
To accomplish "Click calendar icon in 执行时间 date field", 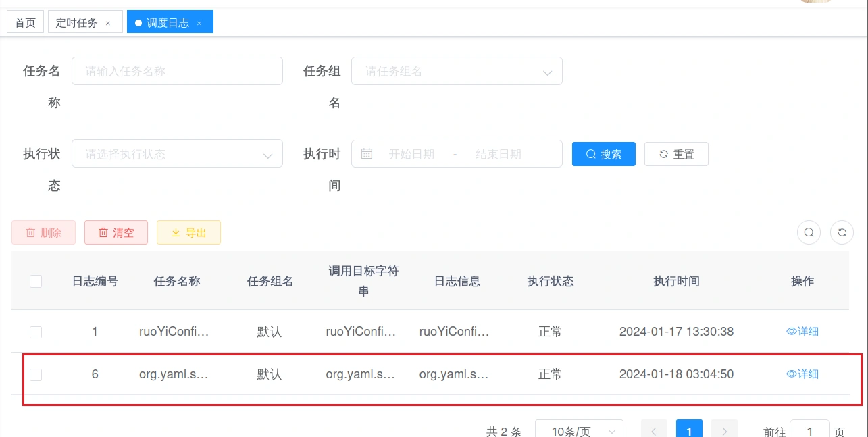I will tap(367, 154).
